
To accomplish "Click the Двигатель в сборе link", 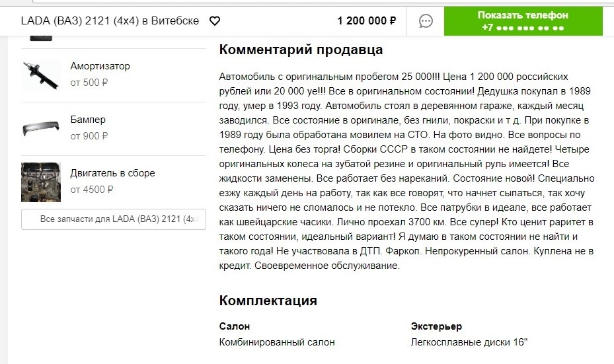I will click(113, 173).
